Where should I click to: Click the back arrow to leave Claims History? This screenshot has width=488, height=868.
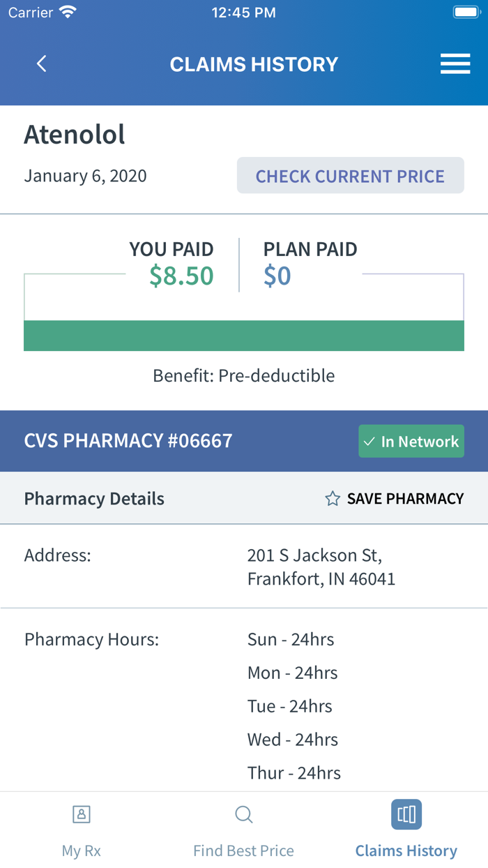tap(41, 63)
